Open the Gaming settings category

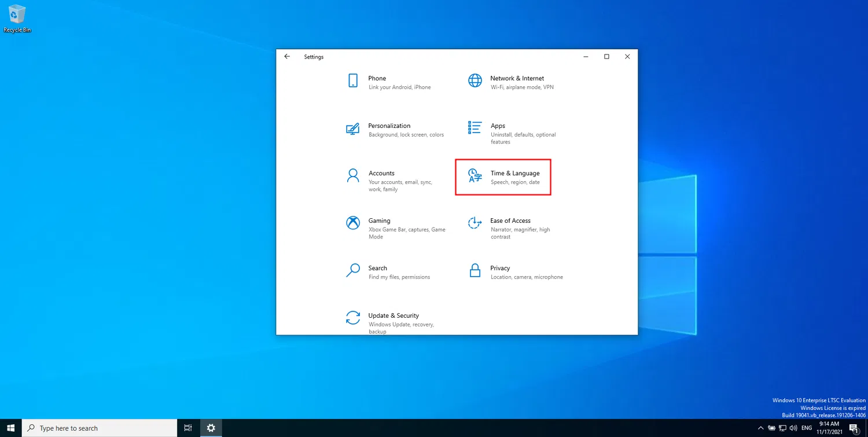pos(395,228)
